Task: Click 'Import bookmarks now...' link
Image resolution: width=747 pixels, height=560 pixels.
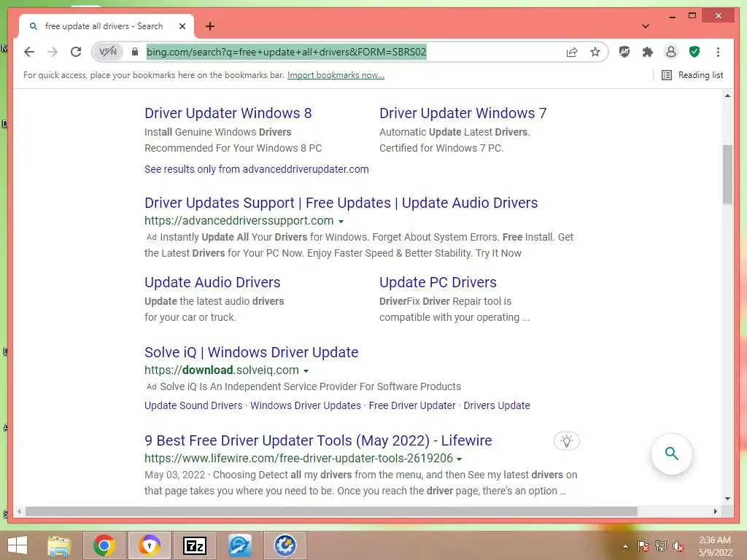Action: 336,75
